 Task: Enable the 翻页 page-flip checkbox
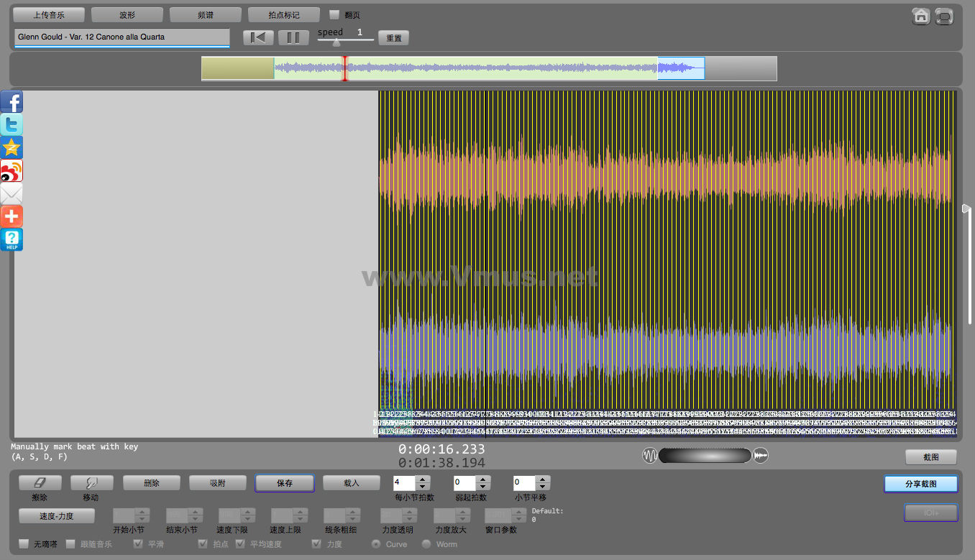tap(334, 14)
